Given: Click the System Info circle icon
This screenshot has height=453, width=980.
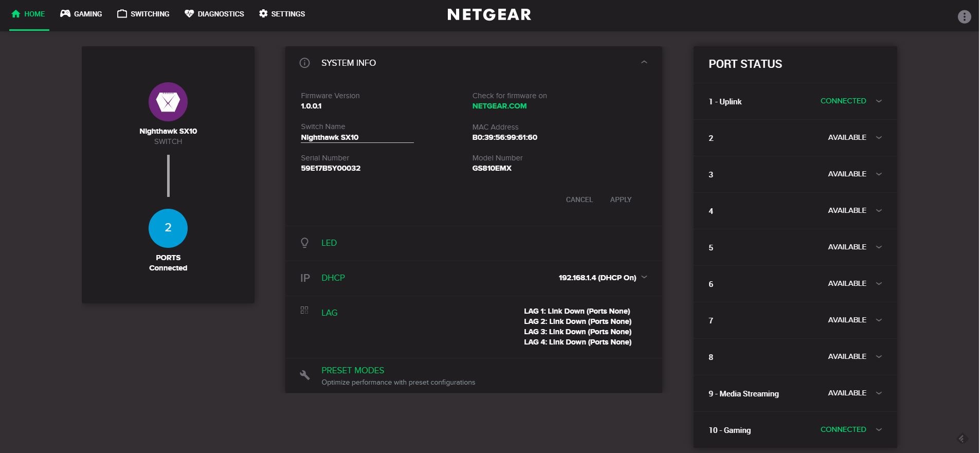Looking at the screenshot, I should (x=305, y=63).
